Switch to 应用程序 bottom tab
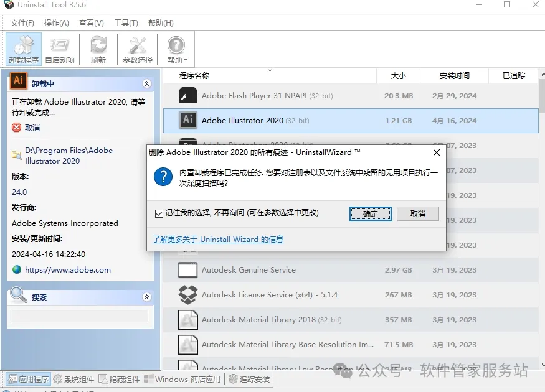This screenshot has height=392, width=545. pyautogui.click(x=29, y=379)
